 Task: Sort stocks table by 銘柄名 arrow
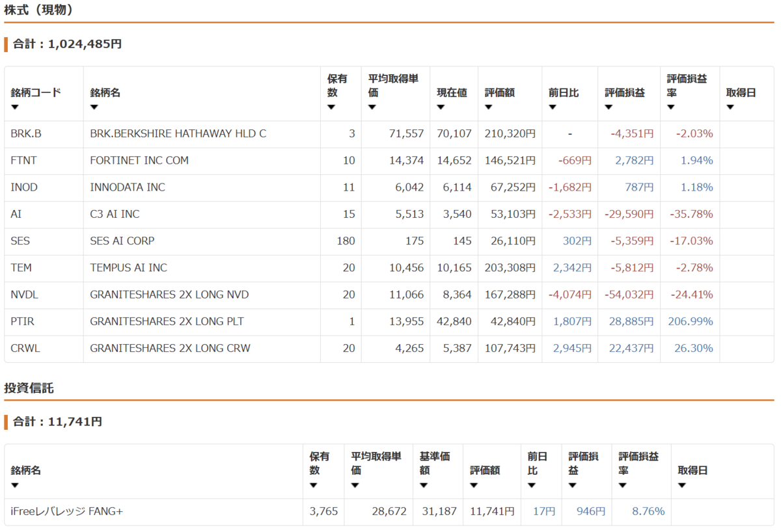point(94,107)
